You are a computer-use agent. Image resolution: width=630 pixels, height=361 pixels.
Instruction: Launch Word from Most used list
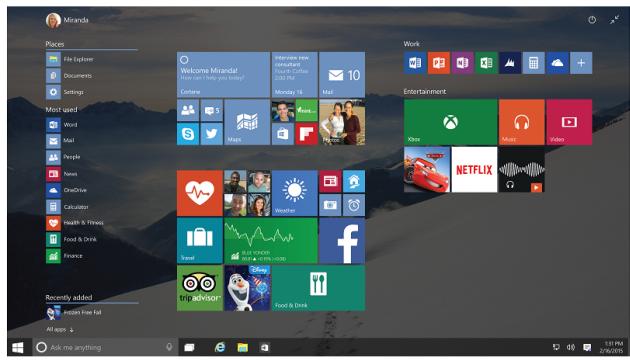pyautogui.click(x=62, y=125)
